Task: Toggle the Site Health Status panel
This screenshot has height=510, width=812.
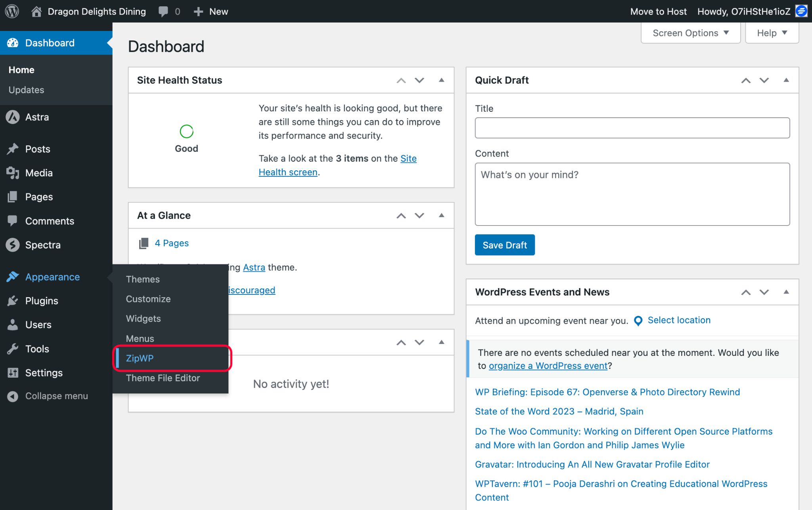Action: click(441, 80)
